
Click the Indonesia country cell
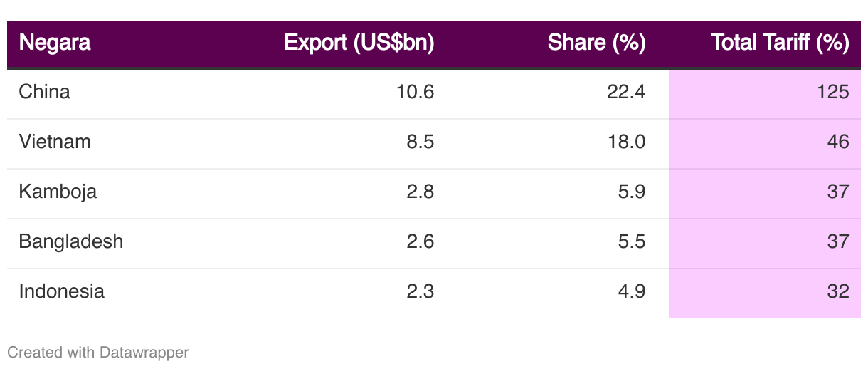click(x=62, y=291)
